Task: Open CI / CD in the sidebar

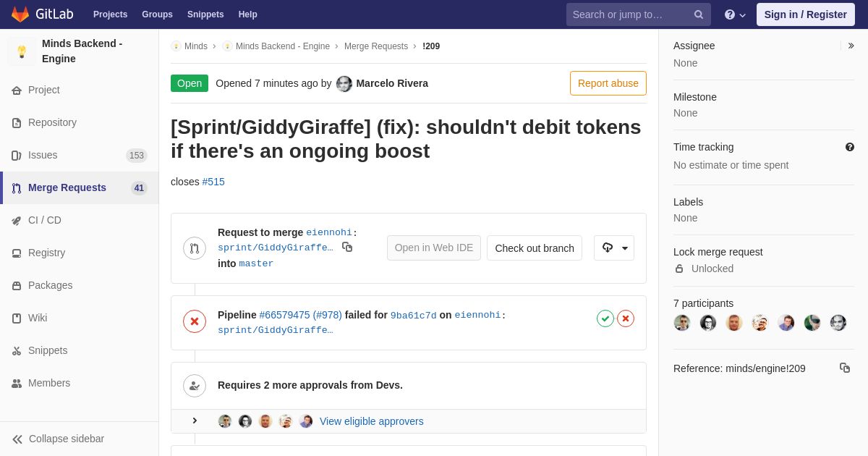Action: pyautogui.click(x=80, y=220)
